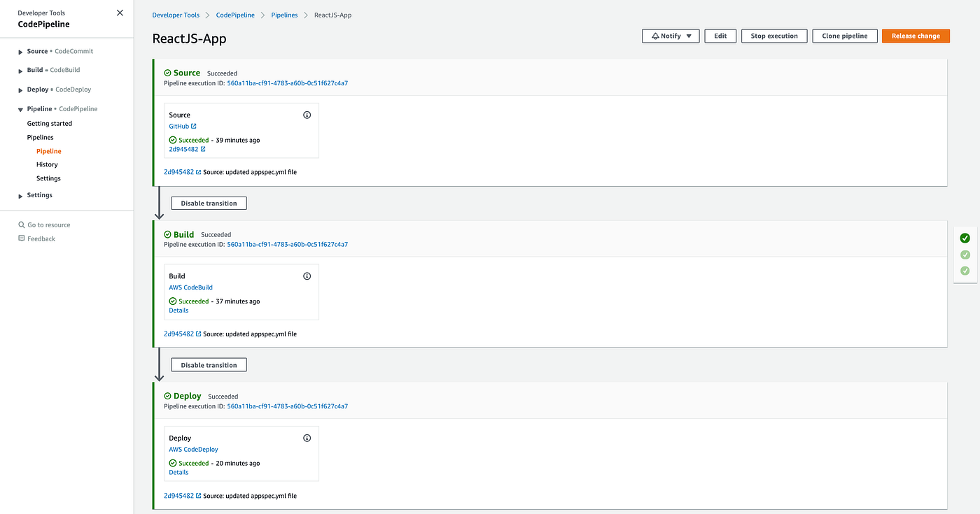
Task: Collapse the Pipeline CodePipeline section
Action: pyautogui.click(x=21, y=110)
